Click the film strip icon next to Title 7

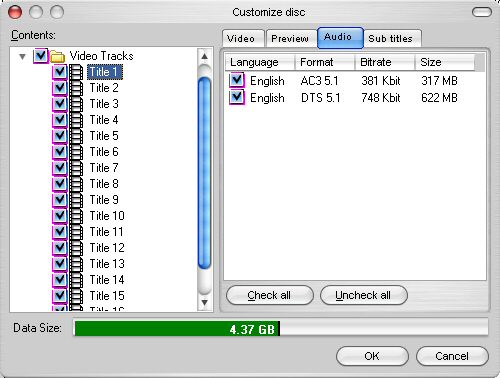tap(76, 168)
